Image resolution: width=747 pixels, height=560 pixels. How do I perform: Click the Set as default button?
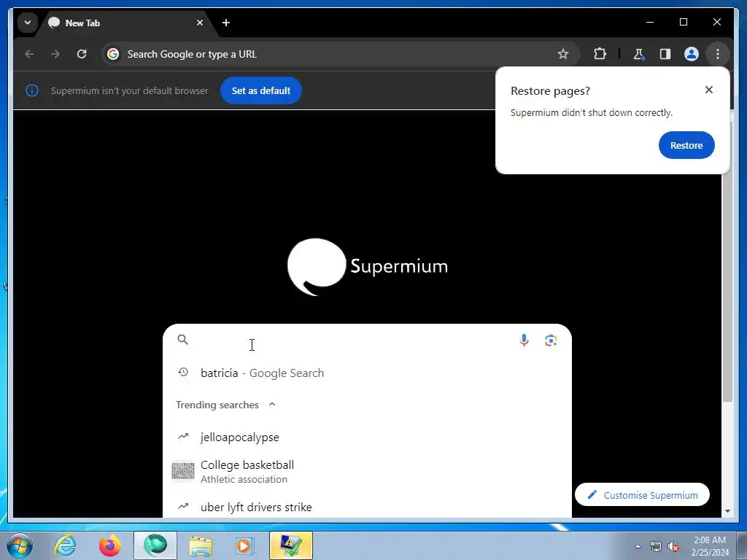[261, 90]
